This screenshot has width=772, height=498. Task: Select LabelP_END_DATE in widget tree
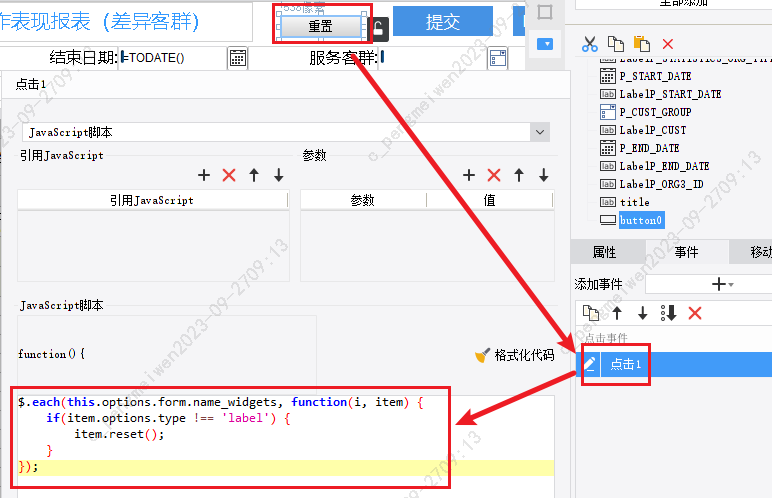coord(664,166)
